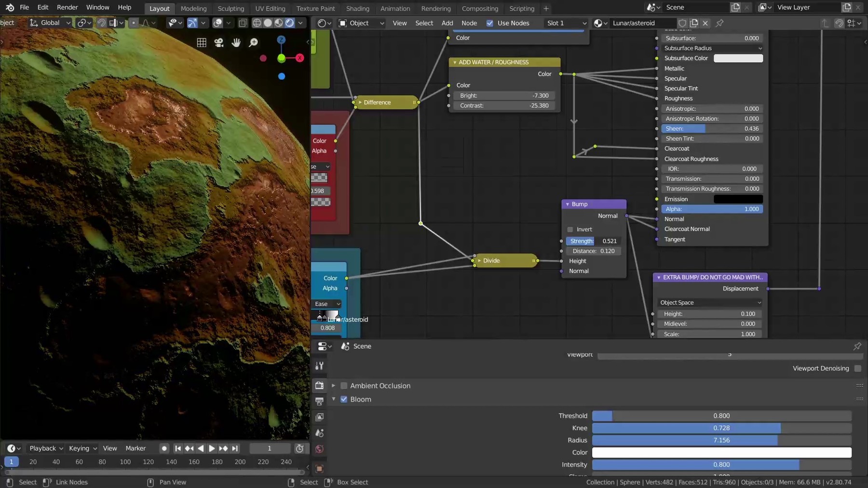Screen dimensions: 868x488
Task: Select the Rendered viewport shading mode
Action: click(x=290, y=23)
